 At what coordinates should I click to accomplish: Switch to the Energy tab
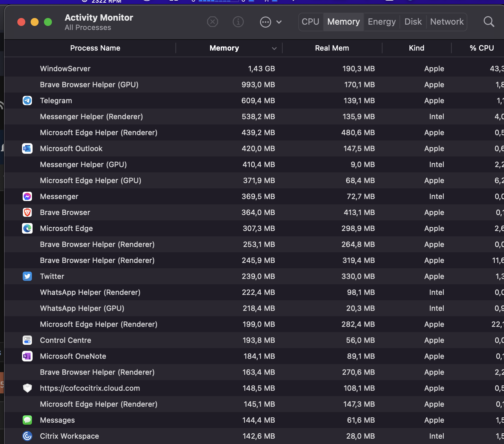click(x=382, y=22)
